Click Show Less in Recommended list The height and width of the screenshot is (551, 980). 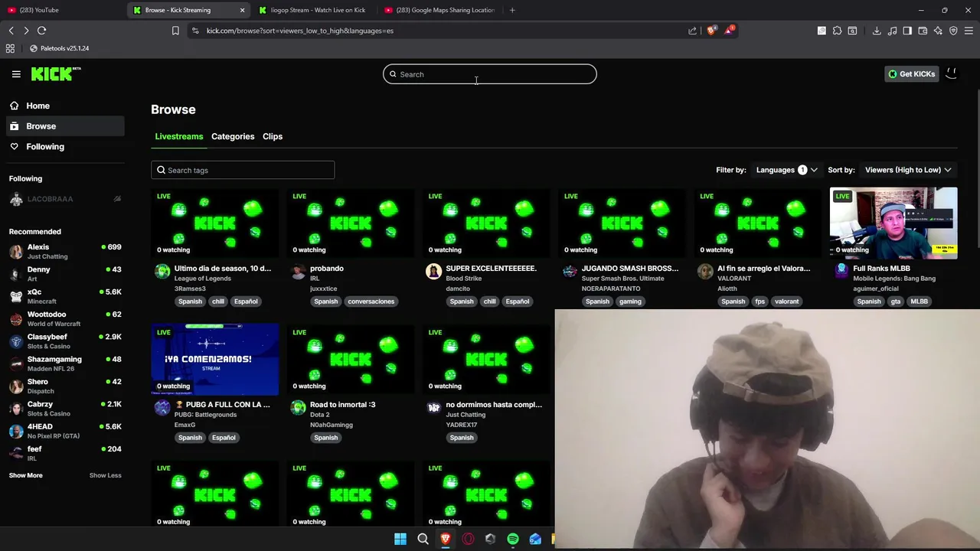click(105, 475)
